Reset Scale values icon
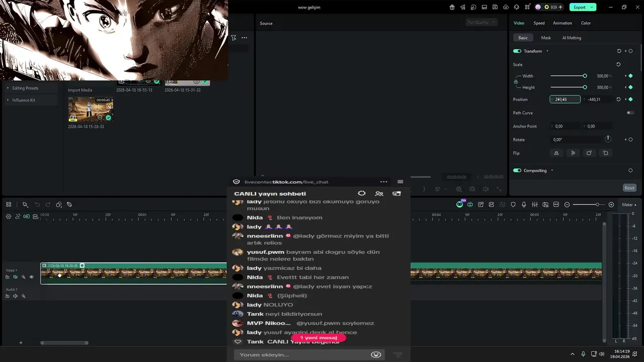This screenshot has height=362, width=644. pos(618,64)
